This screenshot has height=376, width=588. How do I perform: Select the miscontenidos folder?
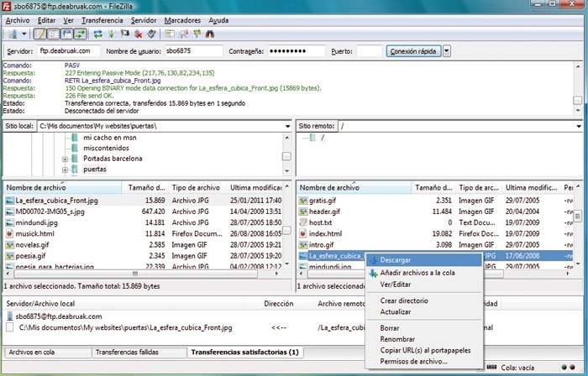point(106,148)
